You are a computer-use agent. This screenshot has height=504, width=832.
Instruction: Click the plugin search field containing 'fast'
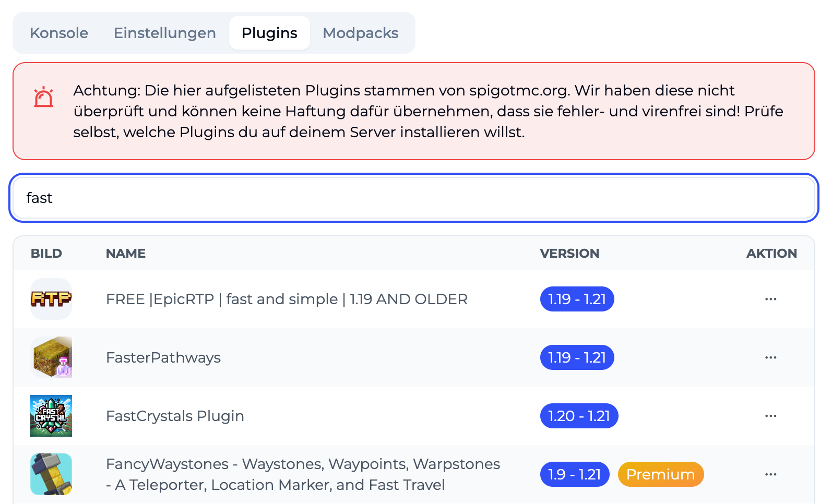point(414,198)
